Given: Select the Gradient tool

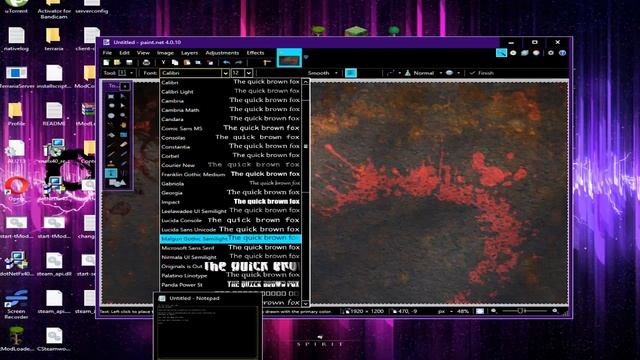Looking at the screenshot, I should (x=123, y=135).
